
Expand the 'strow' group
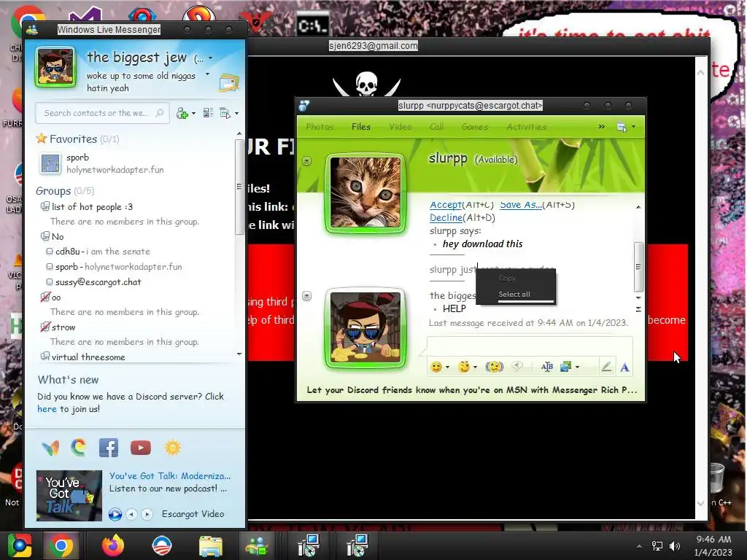click(x=45, y=327)
